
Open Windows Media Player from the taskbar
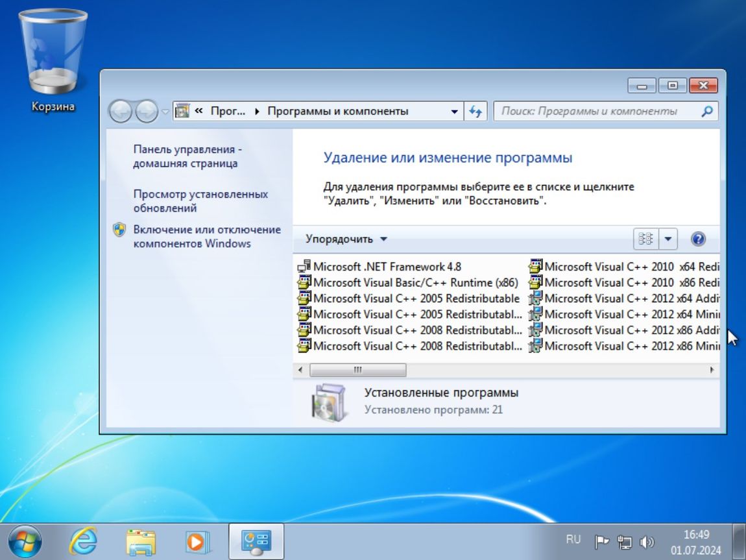click(x=197, y=540)
